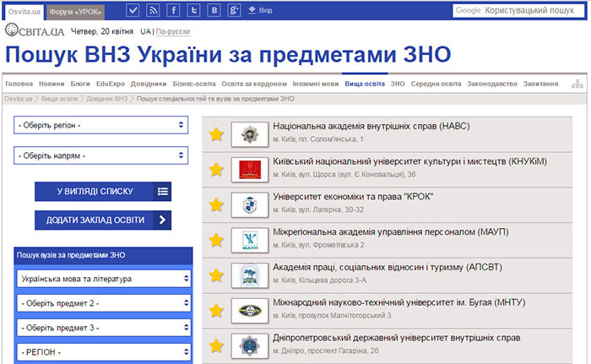
Task: Open Міжнародний науково-технічний університет Бугая link
Action: (x=399, y=302)
